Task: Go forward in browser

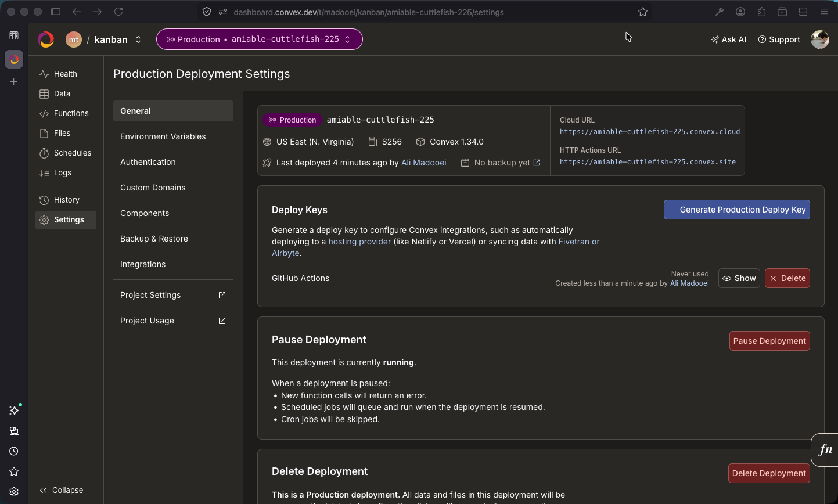Action: click(98, 12)
